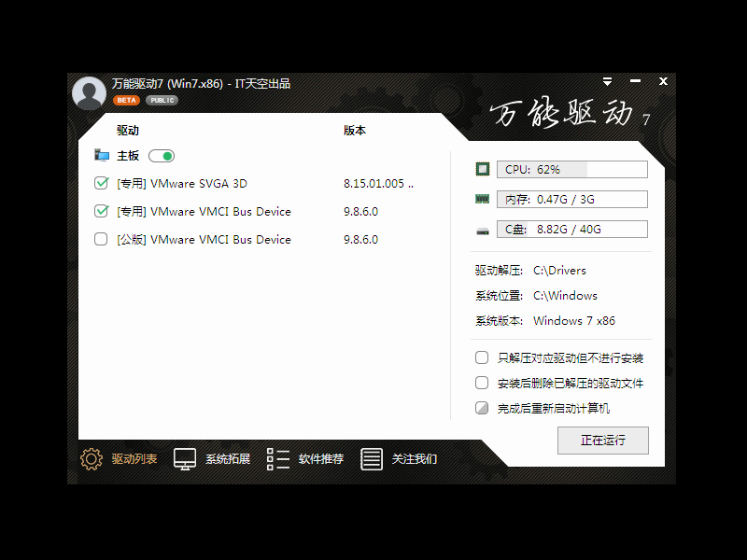This screenshot has width=747, height=560.
Task: Click the C盘 disk drive icon
Action: click(x=482, y=230)
